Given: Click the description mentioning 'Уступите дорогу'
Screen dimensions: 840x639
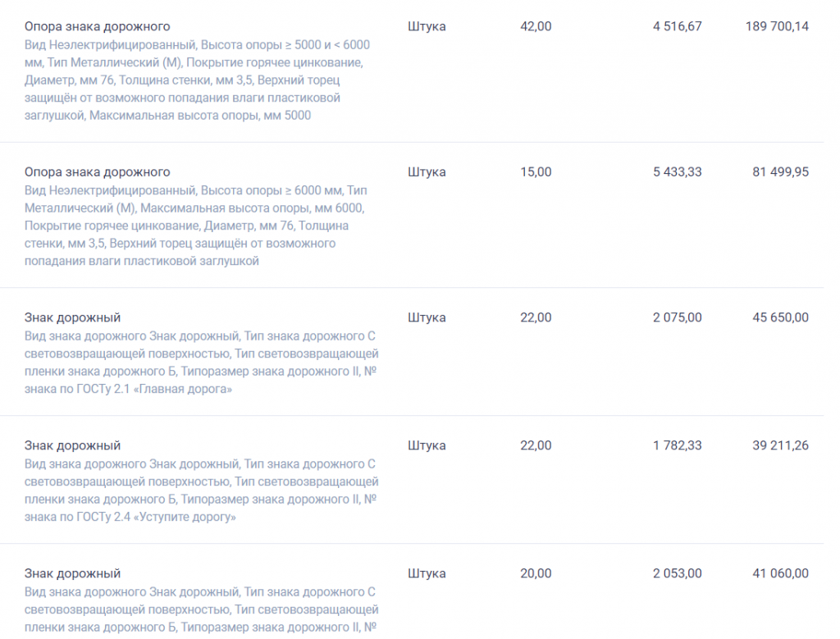Looking at the screenshot, I should pyautogui.click(x=202, y=491).
